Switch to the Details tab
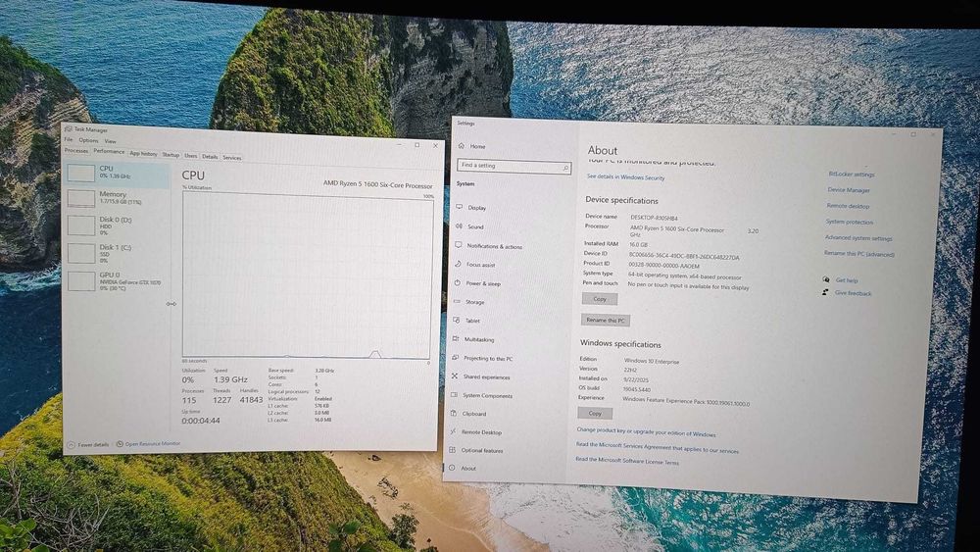980x552 pixels. tap(210, 157)
